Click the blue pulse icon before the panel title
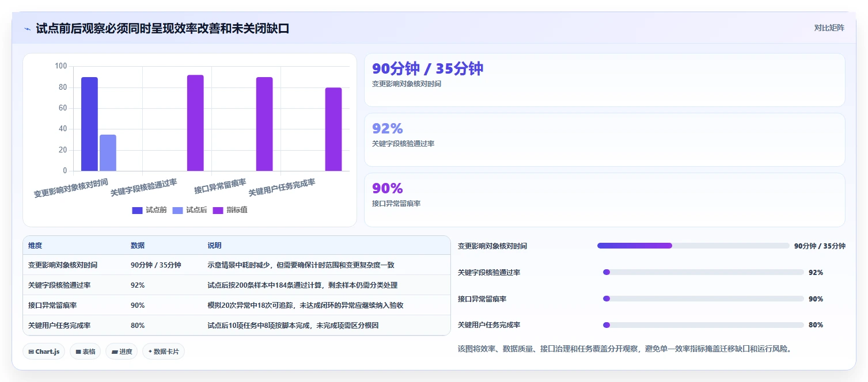 (x=27, y=29)
